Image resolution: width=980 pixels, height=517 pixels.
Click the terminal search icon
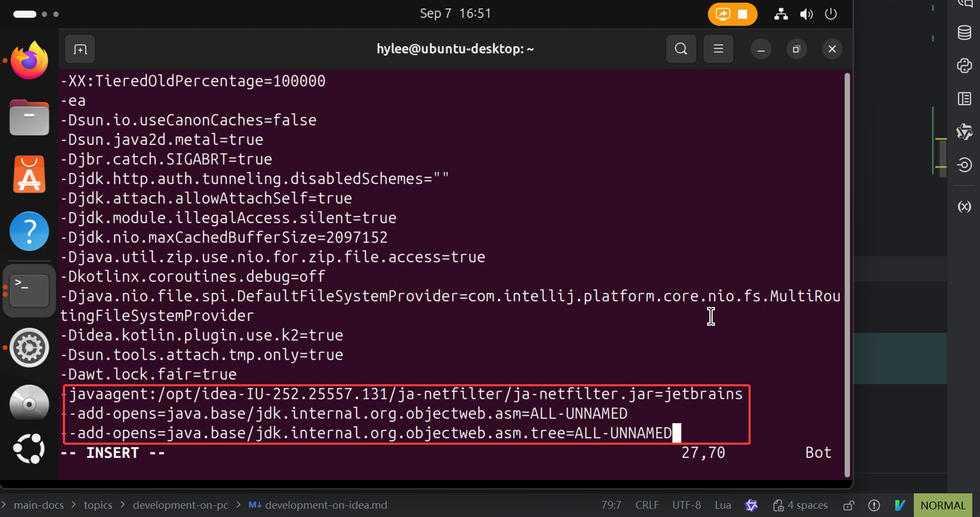click(681, 49)
